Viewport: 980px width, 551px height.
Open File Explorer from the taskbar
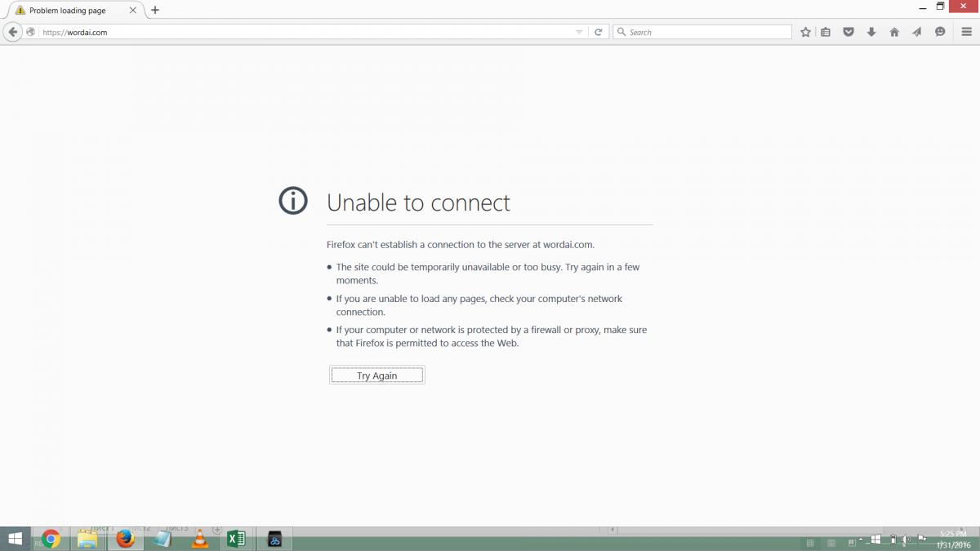point(87,539)
